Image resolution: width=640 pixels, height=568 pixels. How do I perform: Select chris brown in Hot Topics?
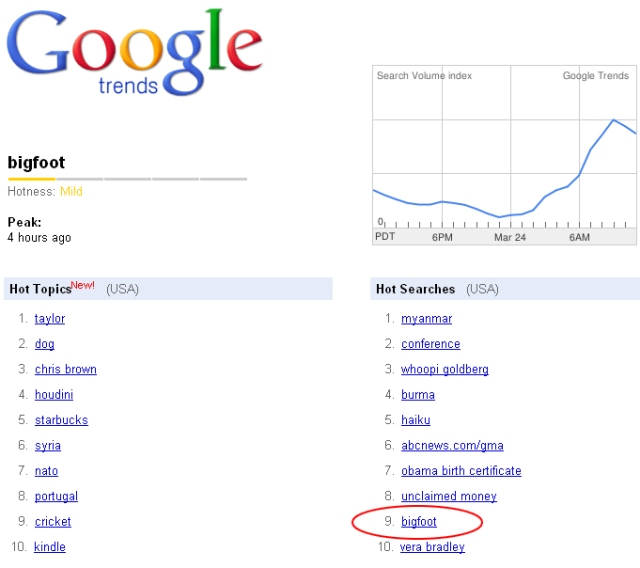coord(66,369)
